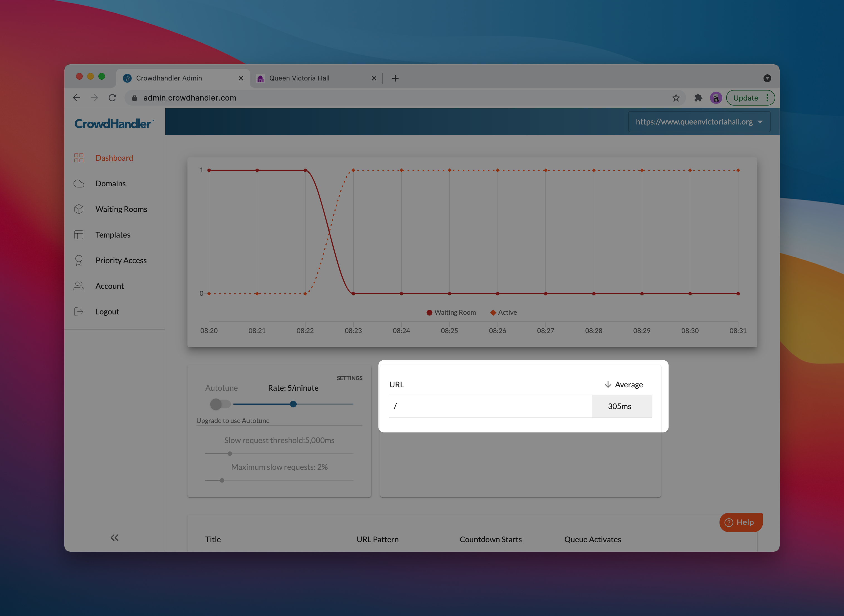Choose Logout in the sidebar
The image size is (844, 616).
107,312
